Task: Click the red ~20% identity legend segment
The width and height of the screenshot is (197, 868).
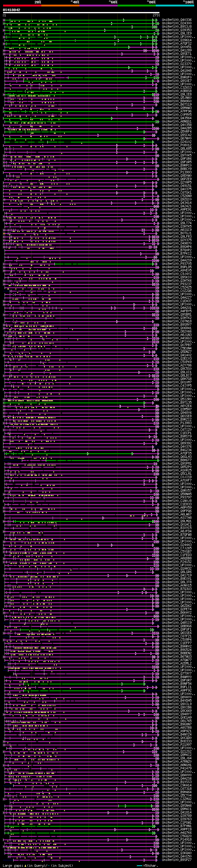Action: [x=22, y=6]
